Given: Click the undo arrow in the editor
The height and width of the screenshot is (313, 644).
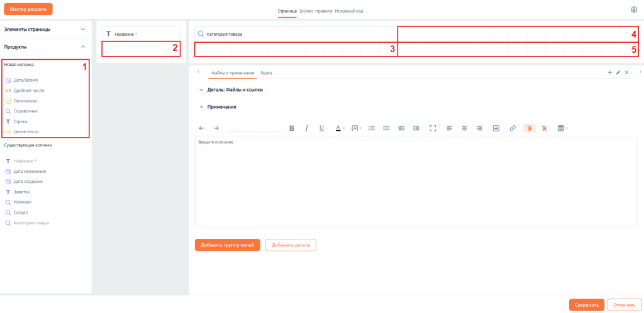Looking at the screenshot, I should coord(201,128).
